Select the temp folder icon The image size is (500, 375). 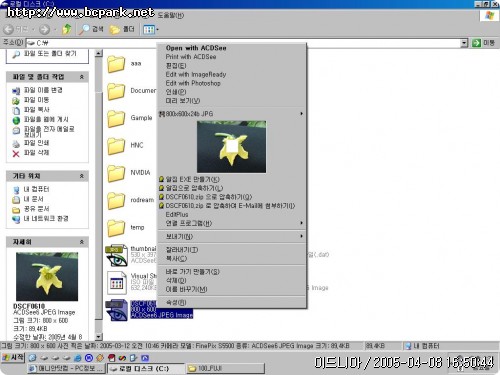(116, 228)
